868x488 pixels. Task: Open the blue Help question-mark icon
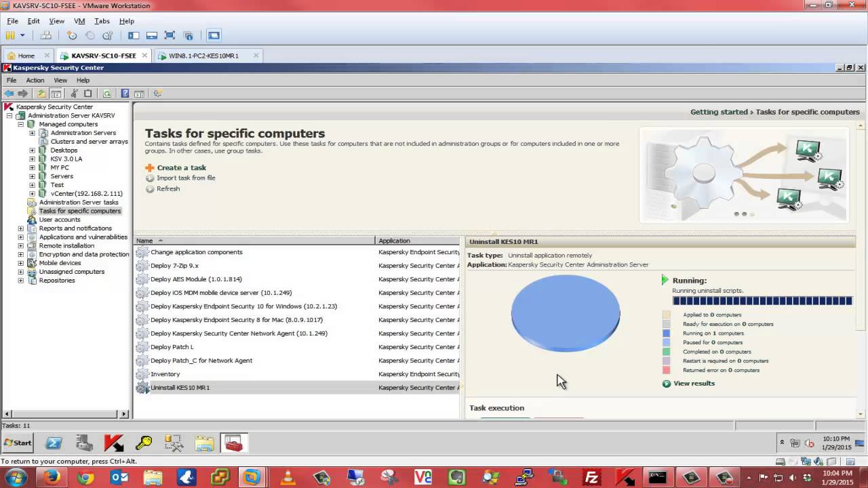click(125, 94)
